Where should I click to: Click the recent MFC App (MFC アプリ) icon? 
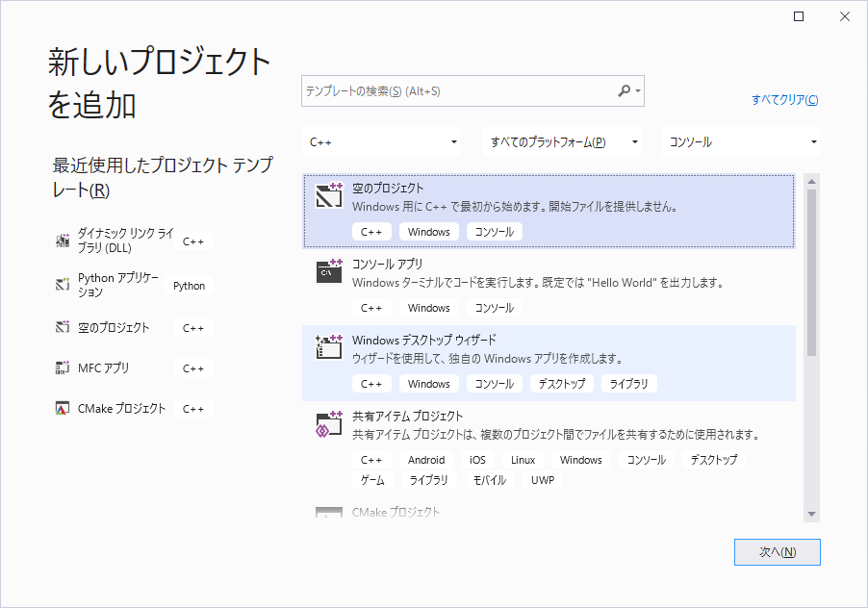(x=63, y=367)
